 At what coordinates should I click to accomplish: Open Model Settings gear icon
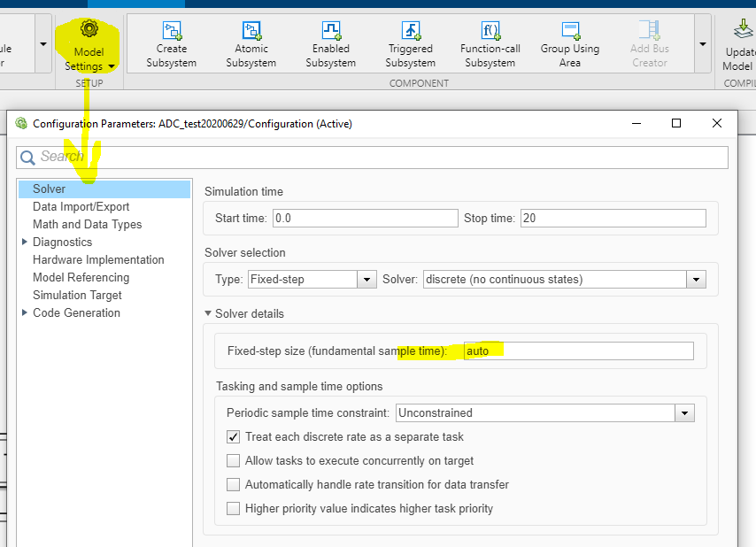click(x=89, y=29)
